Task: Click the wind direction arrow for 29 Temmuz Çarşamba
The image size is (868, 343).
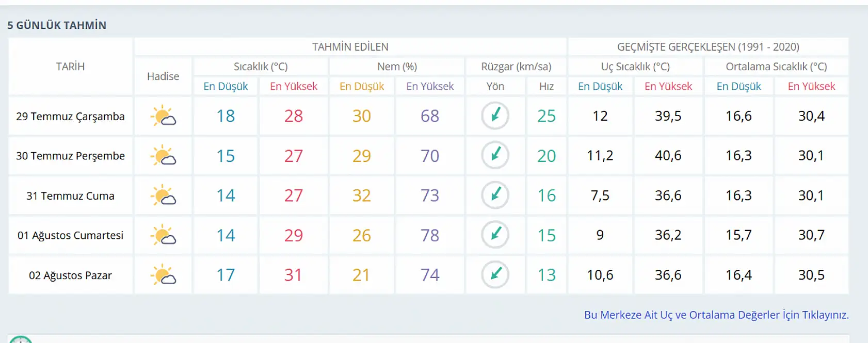Action: (x=495, y=116)
